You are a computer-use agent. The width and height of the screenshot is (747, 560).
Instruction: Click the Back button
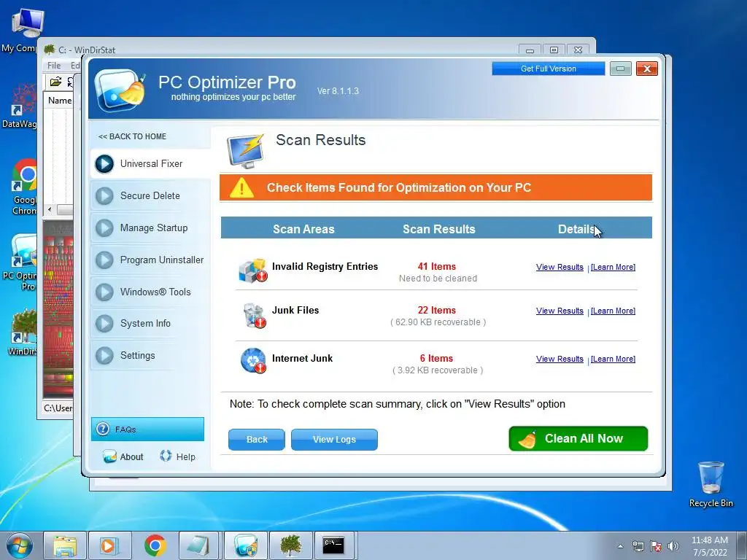click(256, 440)
